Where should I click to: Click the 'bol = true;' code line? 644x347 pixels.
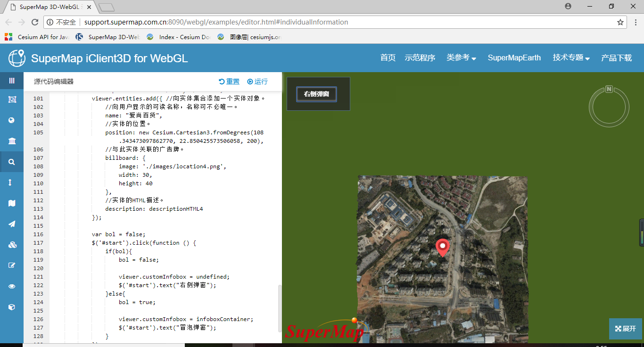[137, 302]
